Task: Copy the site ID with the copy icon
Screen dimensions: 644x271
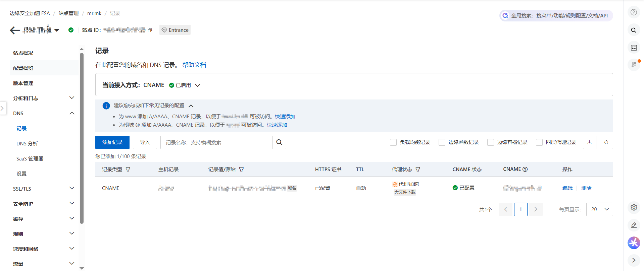Action: 150,30
